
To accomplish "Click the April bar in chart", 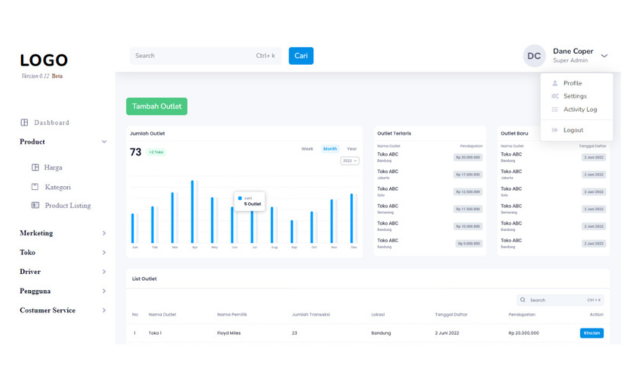I will pos(192,212).
